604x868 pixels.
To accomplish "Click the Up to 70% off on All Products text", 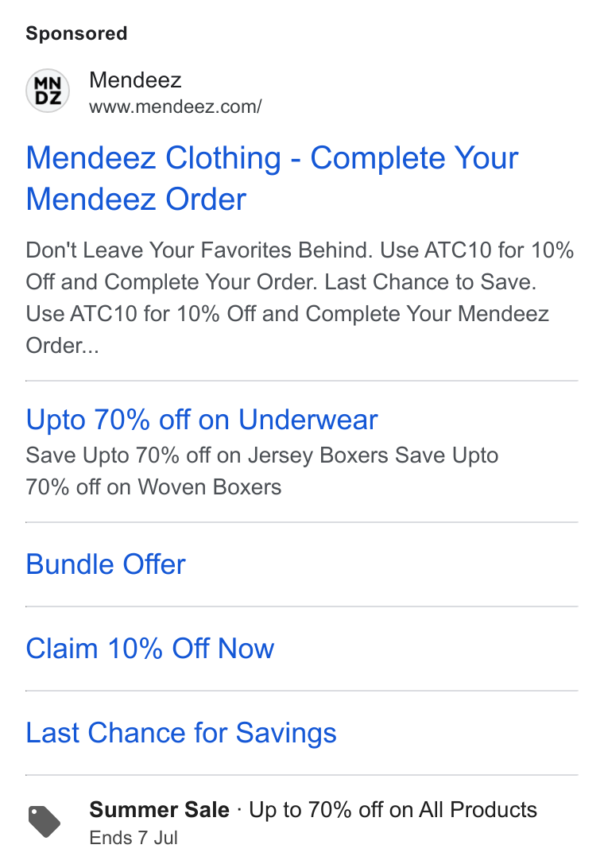I will click(393, 809).
